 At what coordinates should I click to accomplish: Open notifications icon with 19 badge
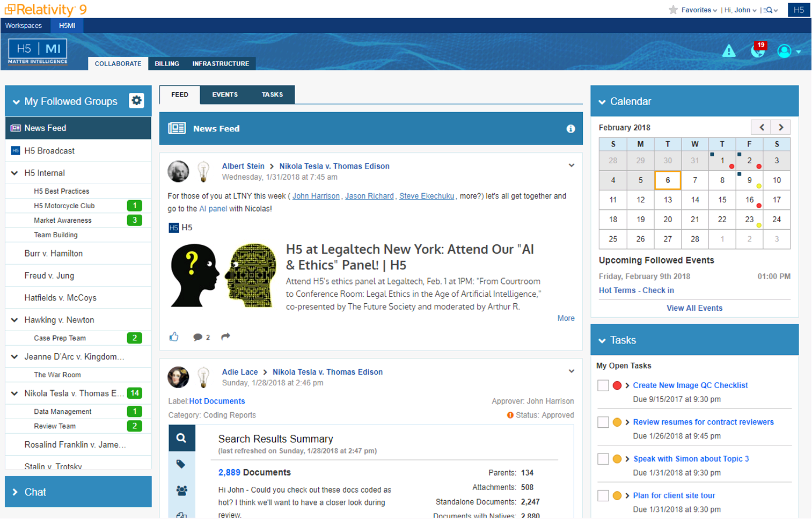tap(758, 50)
